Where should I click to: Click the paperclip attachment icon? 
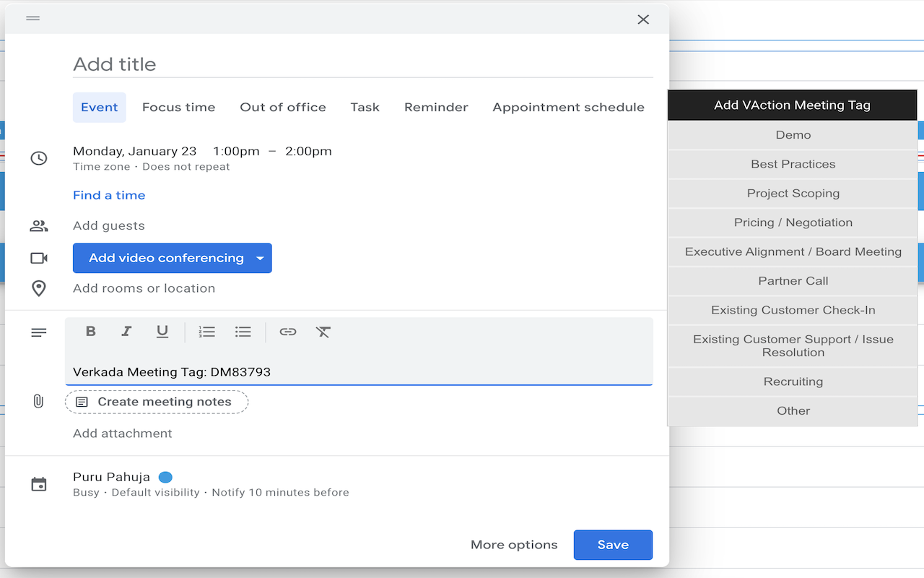click(x=38, y=401)
